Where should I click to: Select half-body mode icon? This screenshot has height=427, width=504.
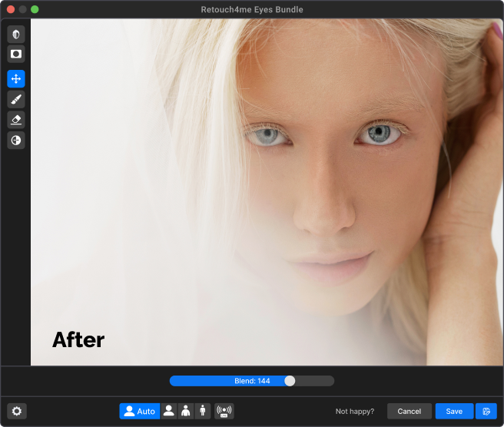click(x=185, y=412)
